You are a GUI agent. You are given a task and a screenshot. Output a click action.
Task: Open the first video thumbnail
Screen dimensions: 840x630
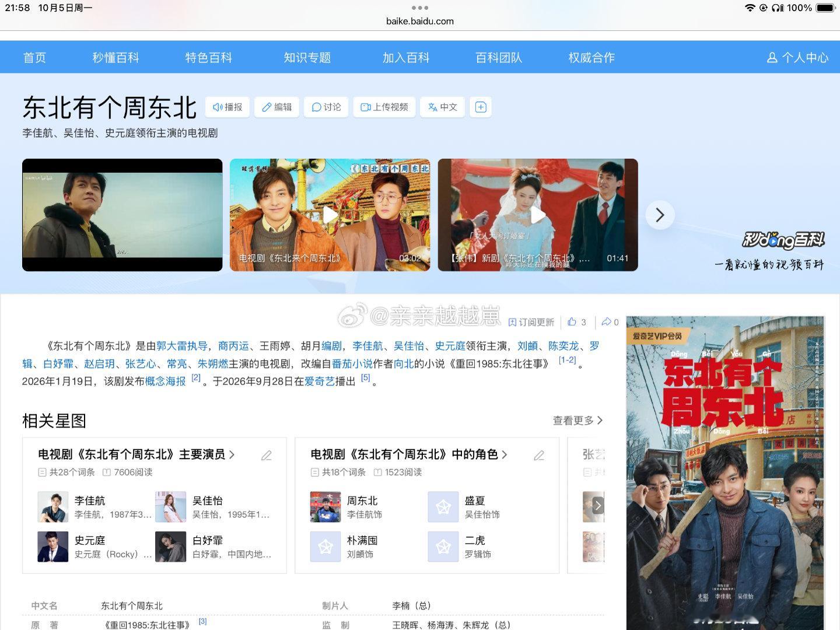[123, 215]
